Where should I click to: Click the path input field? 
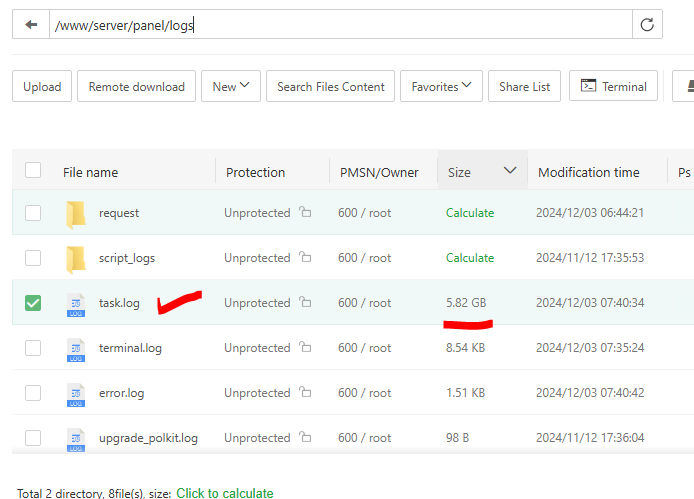[340, 24]
